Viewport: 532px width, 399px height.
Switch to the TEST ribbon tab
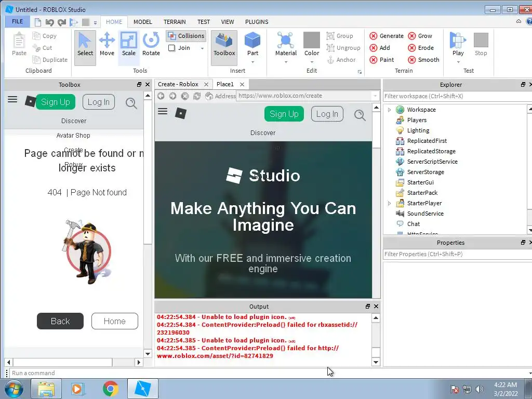click(x=204, y=22)
